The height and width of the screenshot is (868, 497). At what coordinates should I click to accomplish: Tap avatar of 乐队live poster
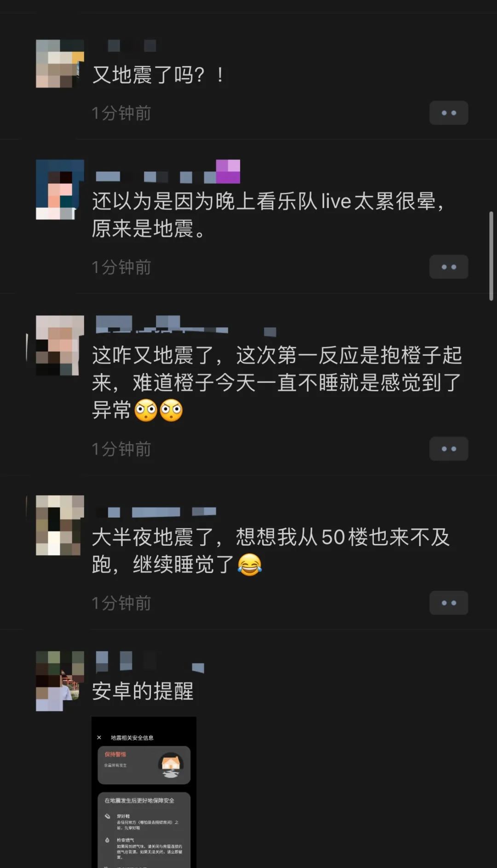pyautogui.click(x=60, y=189)
